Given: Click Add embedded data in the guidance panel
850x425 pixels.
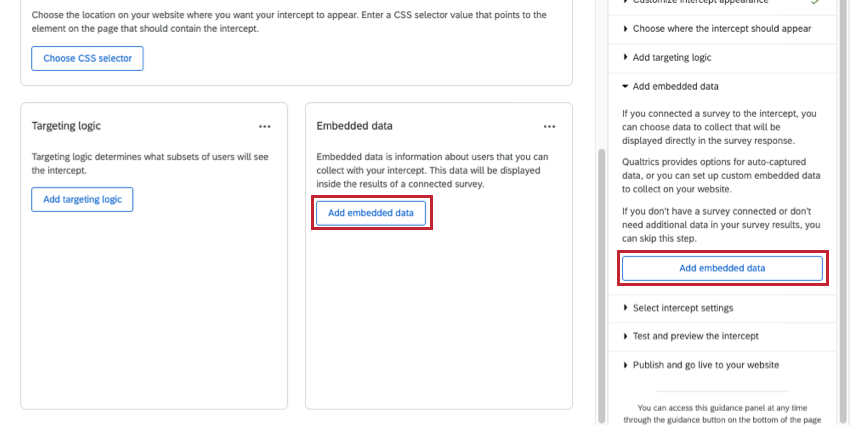Looking at the screenshot, I should point(722,268).
